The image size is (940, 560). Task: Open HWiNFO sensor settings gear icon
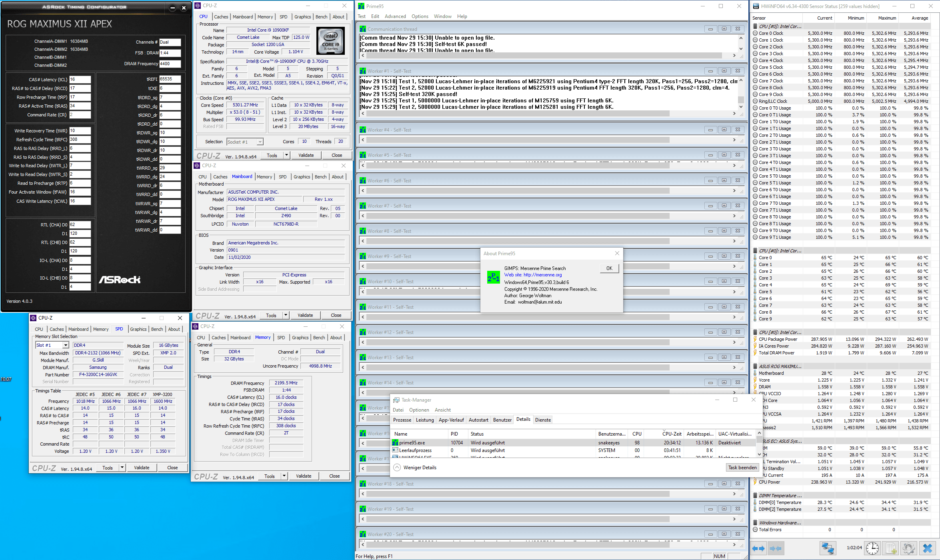(909, 548)
